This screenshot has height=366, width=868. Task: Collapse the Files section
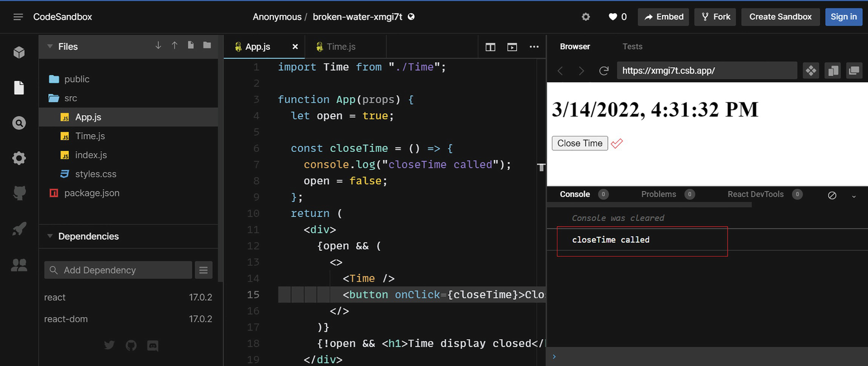pos(50,46)
